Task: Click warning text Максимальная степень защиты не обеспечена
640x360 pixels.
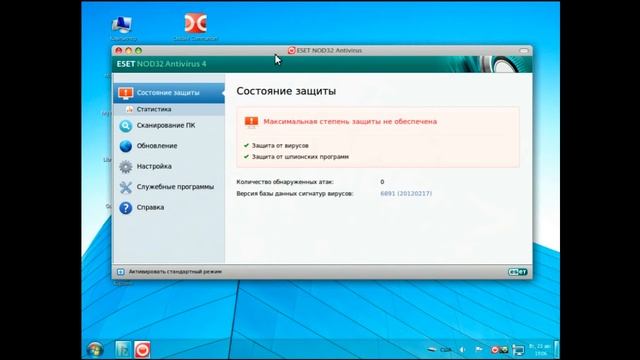Action: [350, 122]
